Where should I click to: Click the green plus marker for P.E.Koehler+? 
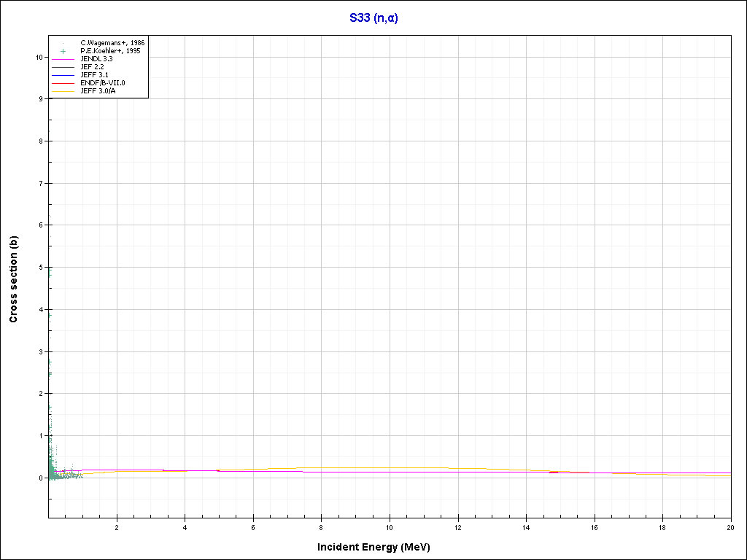(63, 51)
